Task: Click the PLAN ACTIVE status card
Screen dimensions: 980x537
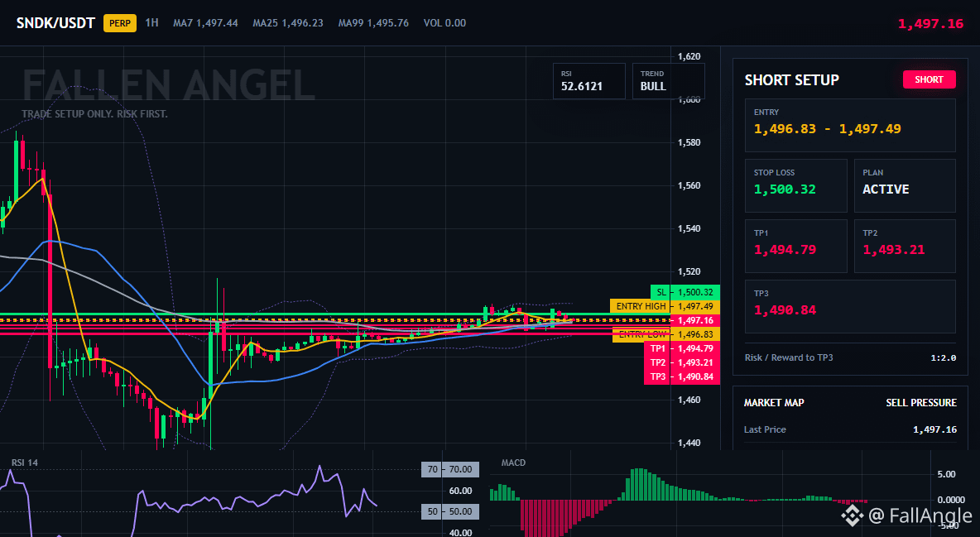Action: tap(905, 185)
